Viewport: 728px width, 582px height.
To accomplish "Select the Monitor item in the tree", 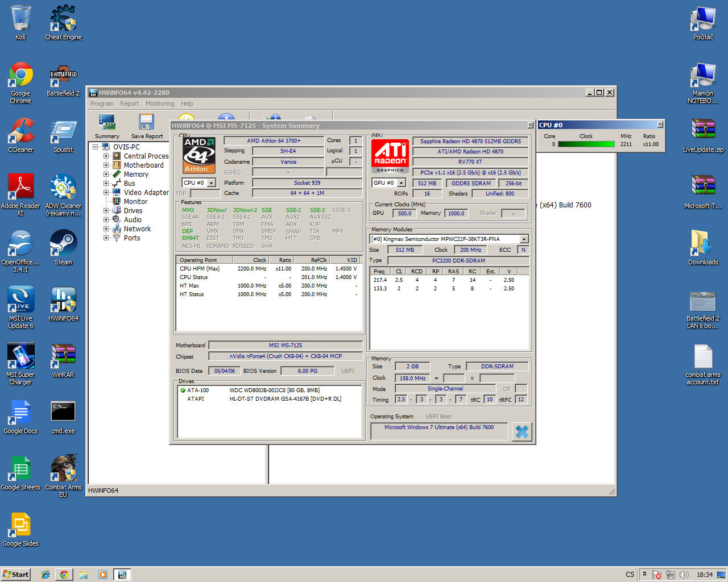I will point(135,201).
